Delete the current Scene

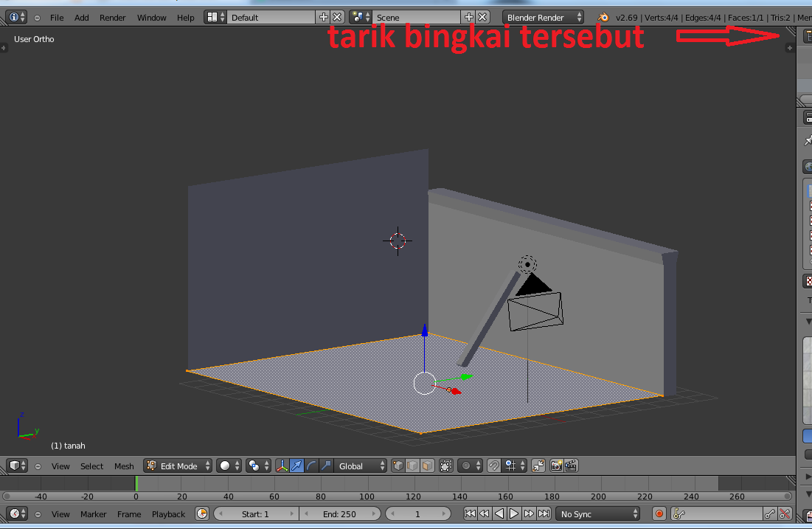[x=482, y=17]
